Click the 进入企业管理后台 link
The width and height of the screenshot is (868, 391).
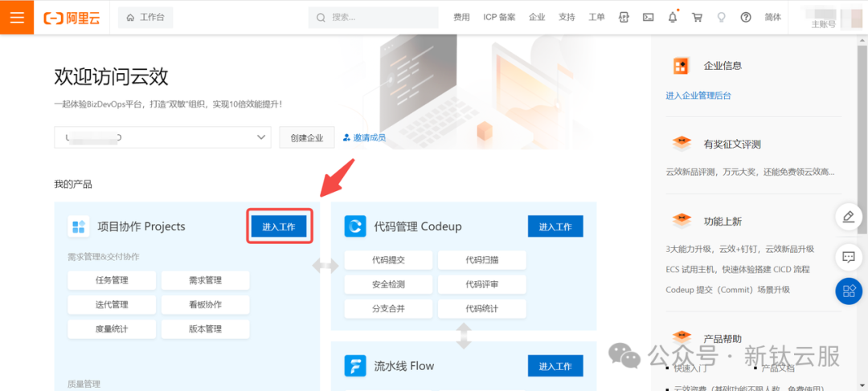pos(698,95)
